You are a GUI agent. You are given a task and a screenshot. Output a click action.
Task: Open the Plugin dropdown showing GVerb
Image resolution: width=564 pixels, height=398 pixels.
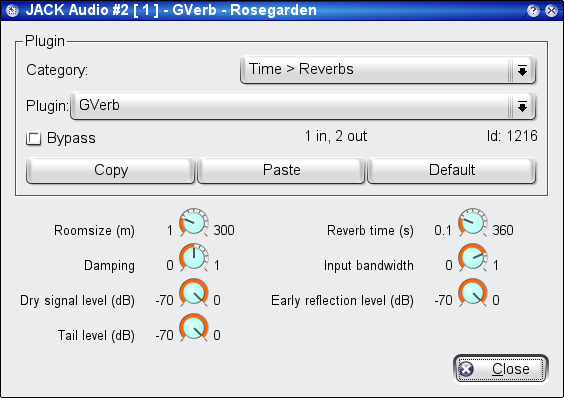(303, 106)
